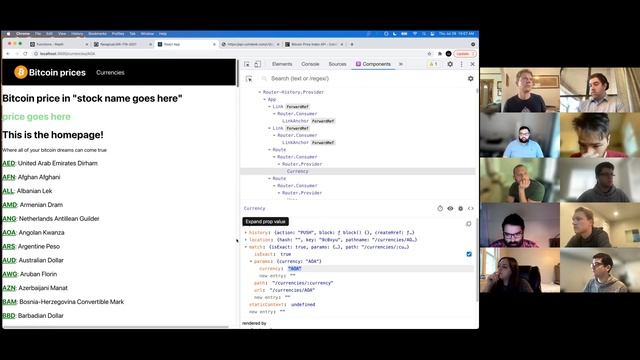Click the Chrome profile avatar icon

coord(448,53)
